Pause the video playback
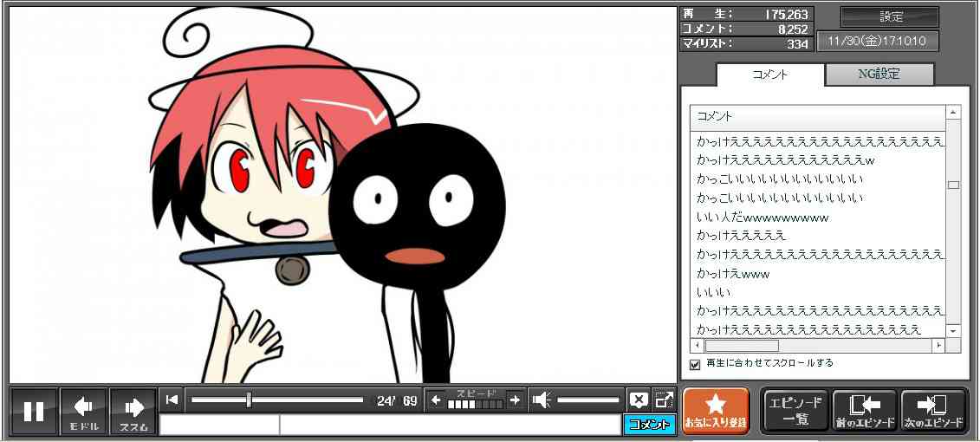The width and height of the screenshot is (980, 442). 34,411
